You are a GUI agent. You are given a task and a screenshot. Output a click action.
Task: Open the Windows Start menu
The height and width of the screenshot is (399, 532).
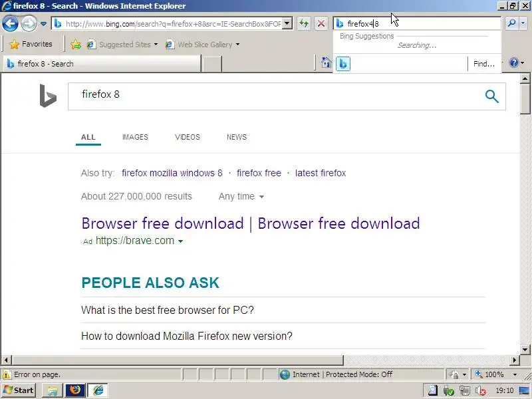tap(19, 390)
